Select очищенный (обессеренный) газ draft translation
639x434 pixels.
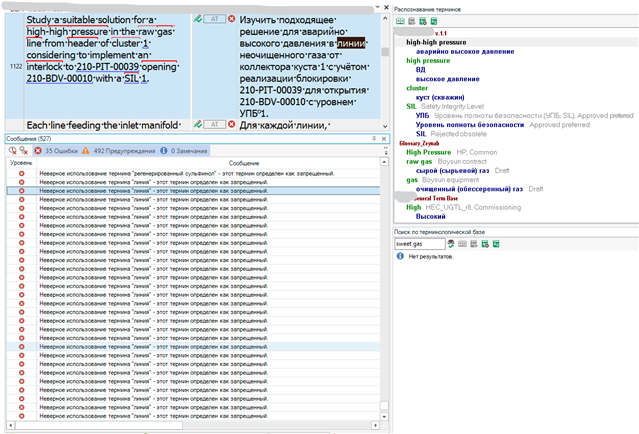point(479,189)
